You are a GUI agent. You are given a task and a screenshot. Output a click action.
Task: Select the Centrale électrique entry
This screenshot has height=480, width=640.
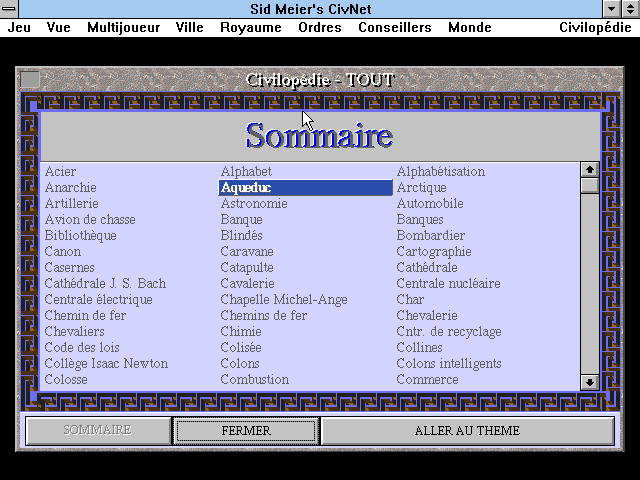98,299
